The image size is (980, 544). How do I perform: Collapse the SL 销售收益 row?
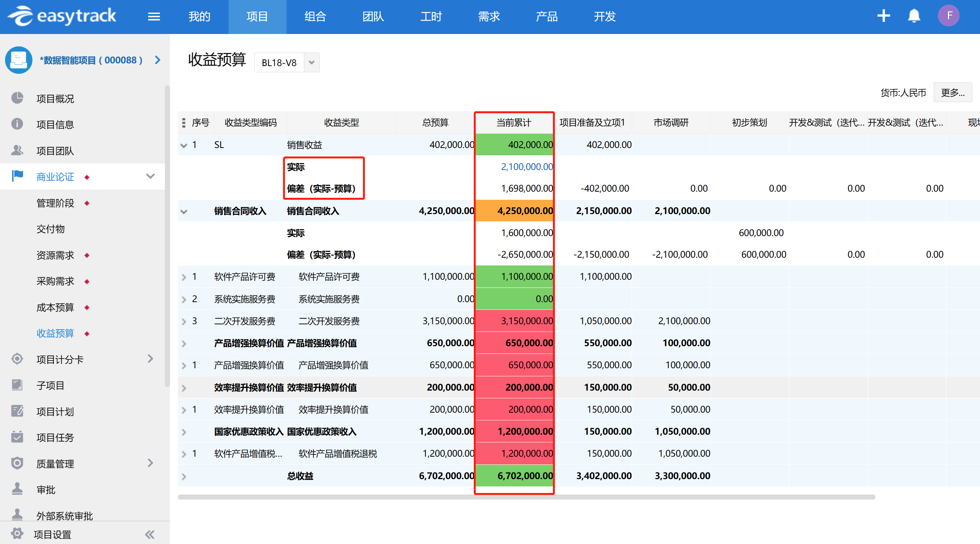pos(184,145)
